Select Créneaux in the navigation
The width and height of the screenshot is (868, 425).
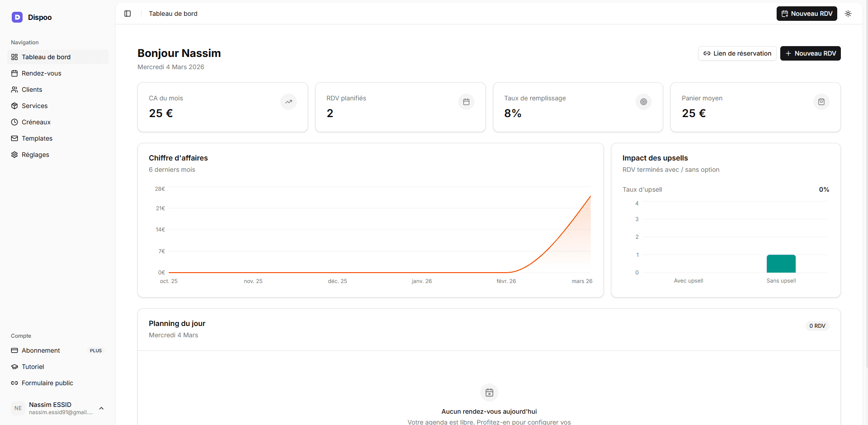(x=36, y=122)
